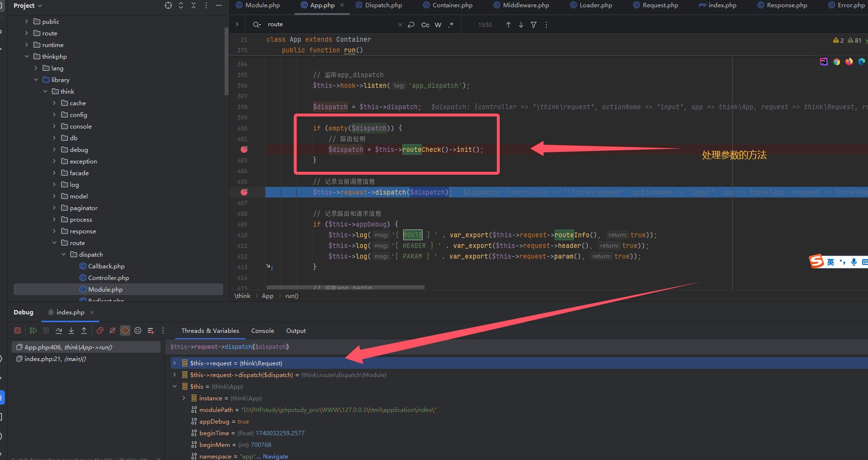
Task: Expand the runtime folder
Action: [27, 45]
